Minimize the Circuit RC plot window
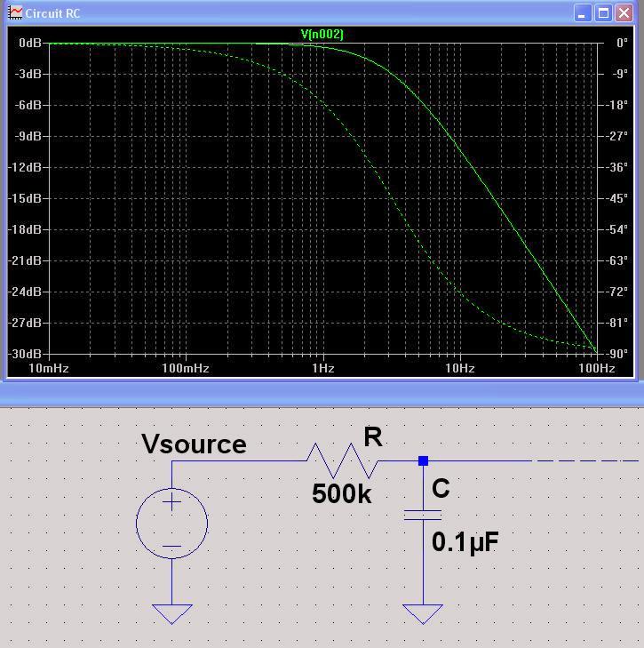 pos(583,13)
